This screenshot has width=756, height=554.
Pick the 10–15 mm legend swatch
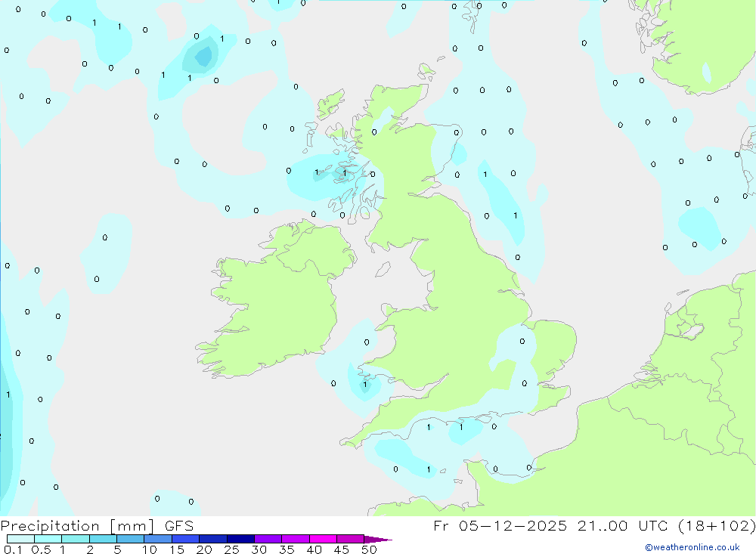[x=158, y=539]
